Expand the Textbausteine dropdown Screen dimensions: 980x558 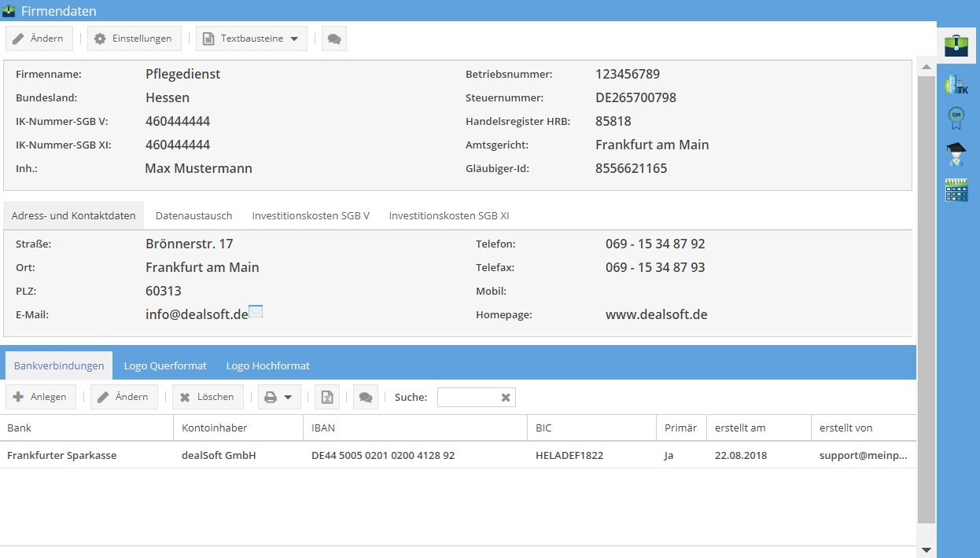pos(252,39)
